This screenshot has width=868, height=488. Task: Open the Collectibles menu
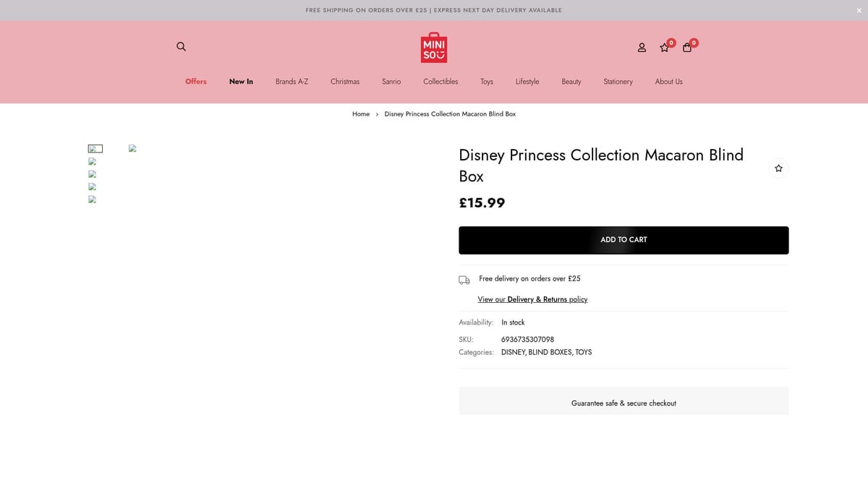(x=440, y=82)
